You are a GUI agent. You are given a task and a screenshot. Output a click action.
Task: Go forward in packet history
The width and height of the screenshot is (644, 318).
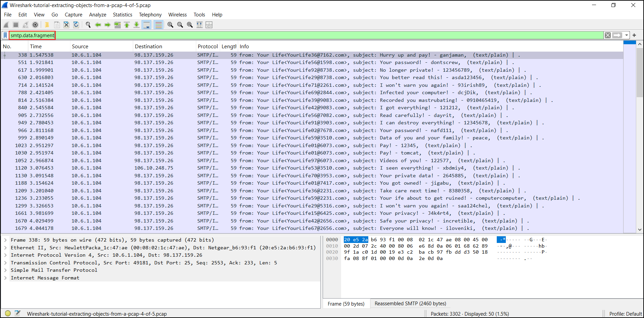coord(107,25)
